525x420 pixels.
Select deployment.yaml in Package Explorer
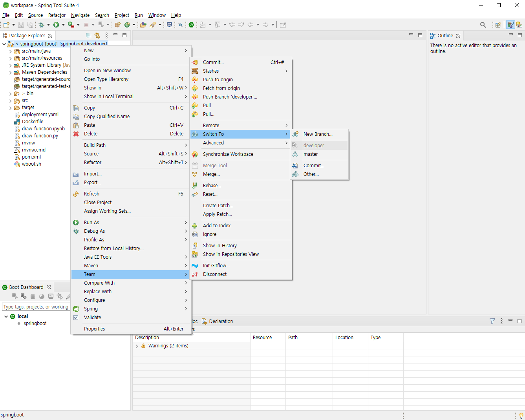tap(40, 115)
